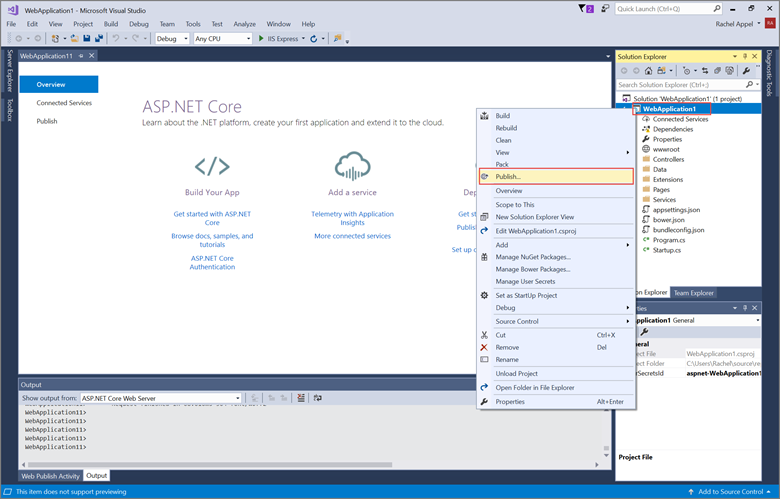Image resolution: width=780 pixels, height=499 pixels.
Task: Click the Build Your App code icon
Action: pos(212,166)
